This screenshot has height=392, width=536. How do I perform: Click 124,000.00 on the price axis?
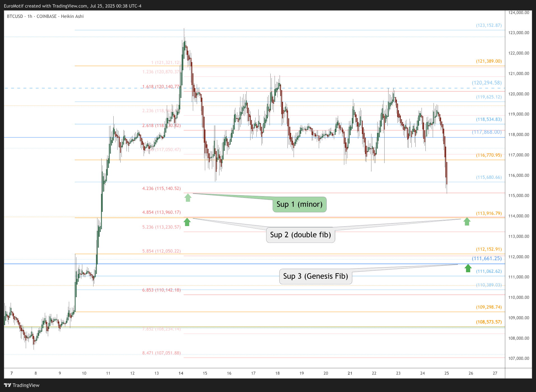pyautogui.click(x=519, y=13)
